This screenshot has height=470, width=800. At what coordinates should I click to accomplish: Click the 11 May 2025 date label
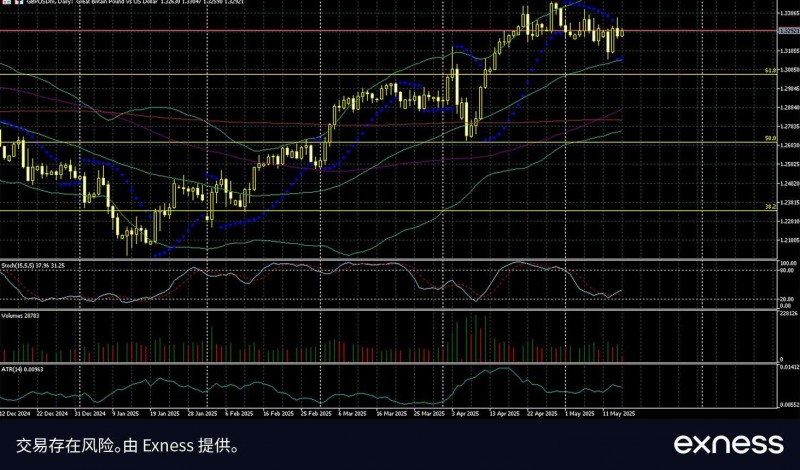coord(619,413)
